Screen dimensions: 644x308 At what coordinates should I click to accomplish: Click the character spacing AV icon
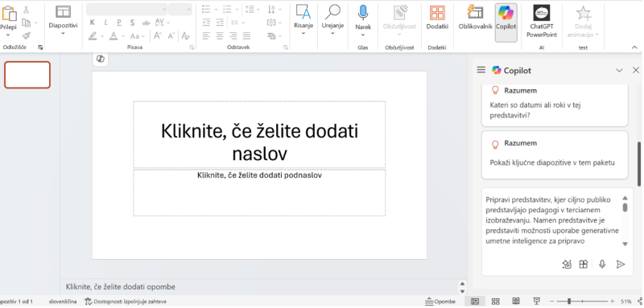click(x=159, y=23)
